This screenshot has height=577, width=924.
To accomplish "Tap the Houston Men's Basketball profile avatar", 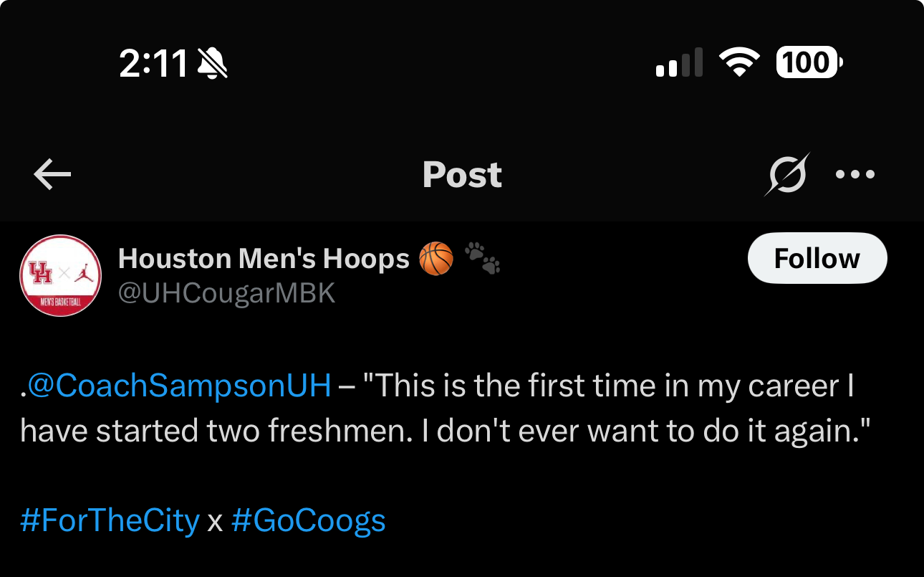I will coord(60,275).
